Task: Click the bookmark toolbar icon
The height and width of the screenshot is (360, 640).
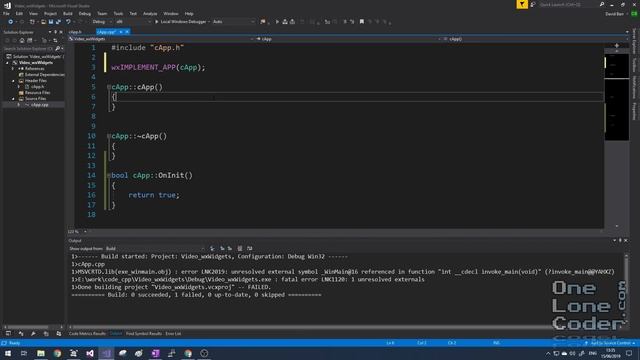Action: tap(362, 22)
